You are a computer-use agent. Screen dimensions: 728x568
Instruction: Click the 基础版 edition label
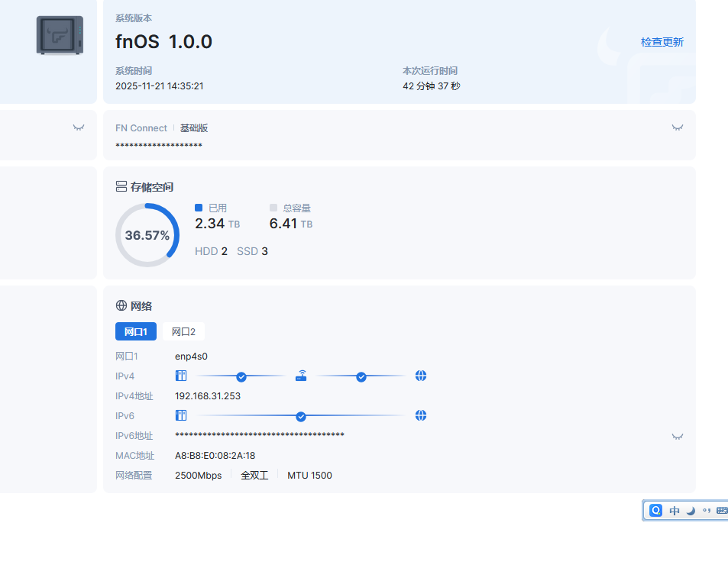(x=194, y=128)
